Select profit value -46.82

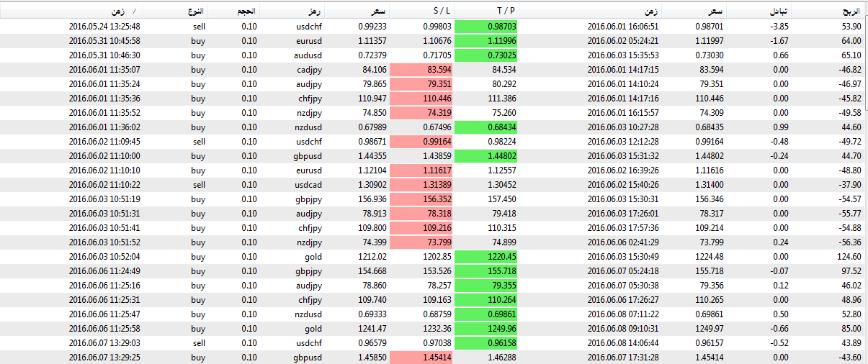pyautogui.click(x=850, y=70)
